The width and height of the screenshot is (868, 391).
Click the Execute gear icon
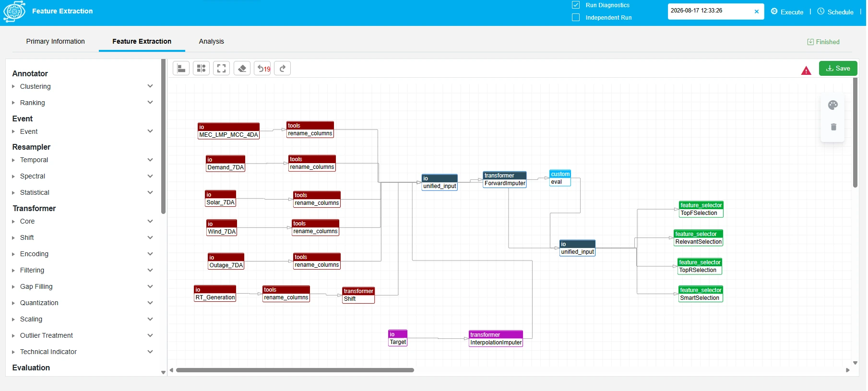(x=774, y=12)
